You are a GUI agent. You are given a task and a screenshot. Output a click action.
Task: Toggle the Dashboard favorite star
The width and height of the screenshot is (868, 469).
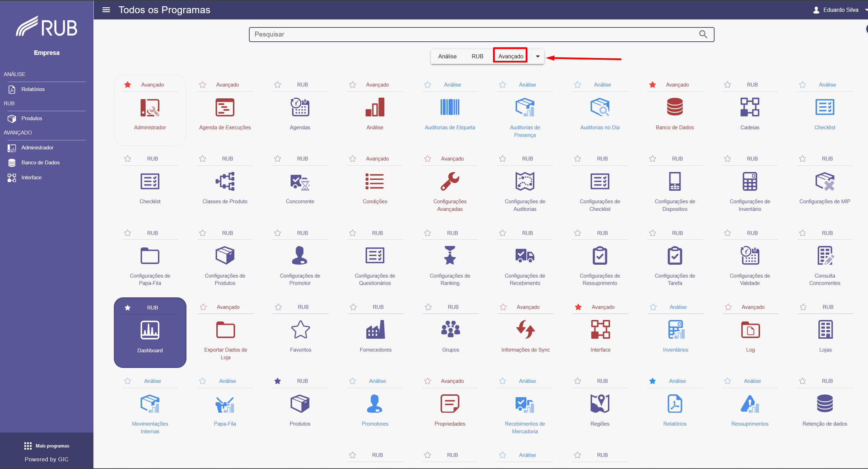128,308
